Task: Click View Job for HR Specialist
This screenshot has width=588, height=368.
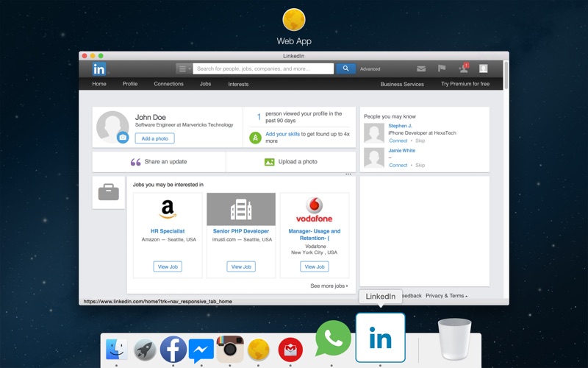Action: (168, 266)
